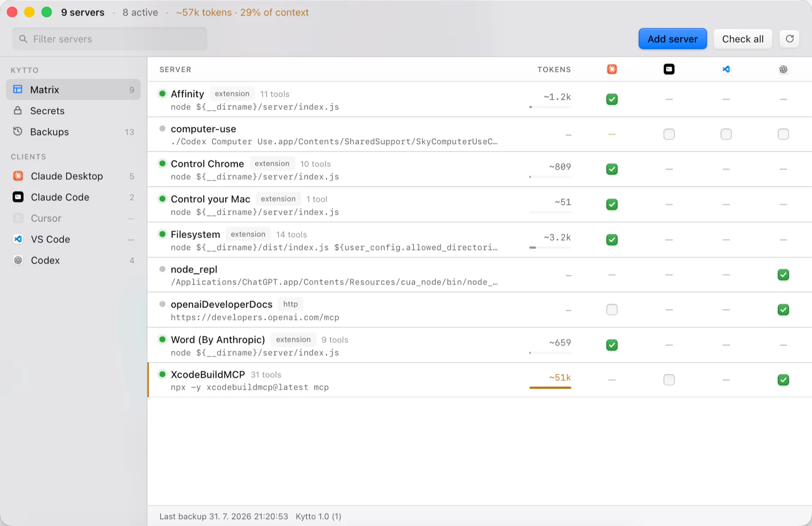The height and width of the screenshot is (526, 812).
Task: Click the Codex column header icon
Action: pos(783,69)
